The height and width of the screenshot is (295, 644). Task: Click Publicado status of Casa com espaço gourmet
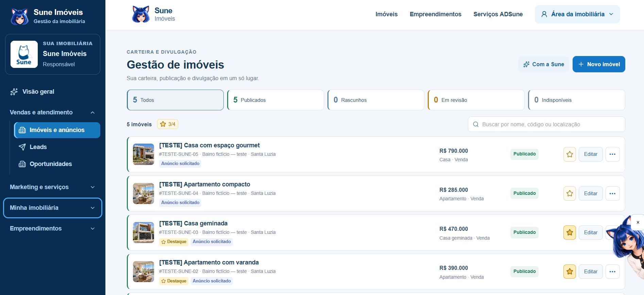pyautogui.click(x=524, y=154)
